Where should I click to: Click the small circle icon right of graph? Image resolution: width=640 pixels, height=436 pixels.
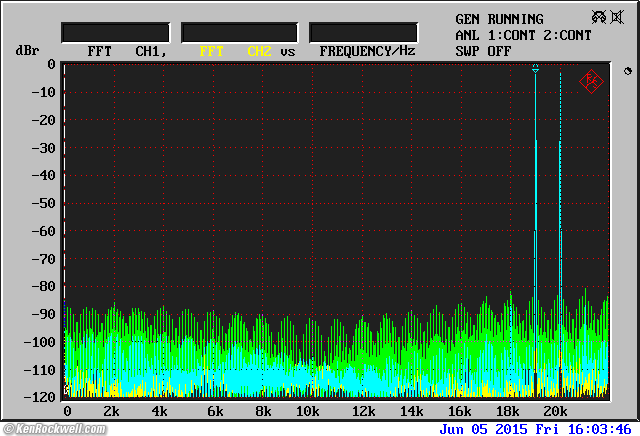click(x=627, y=71)
